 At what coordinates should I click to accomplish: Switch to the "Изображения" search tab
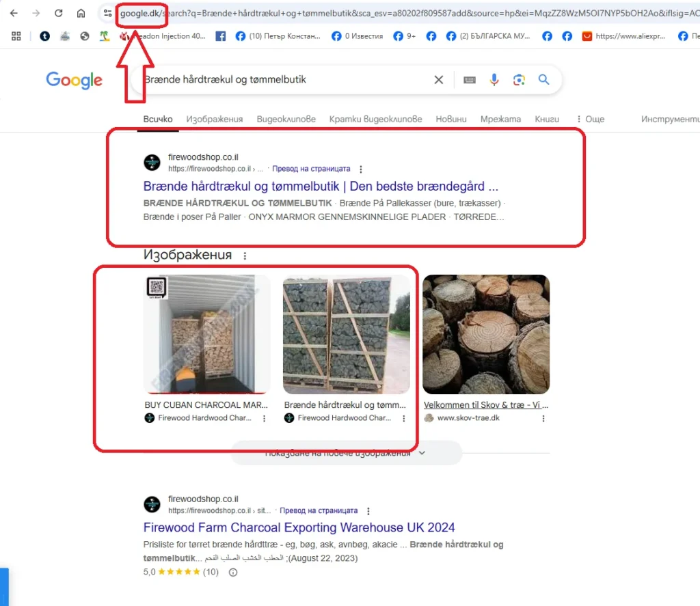[x=215, y=119]
